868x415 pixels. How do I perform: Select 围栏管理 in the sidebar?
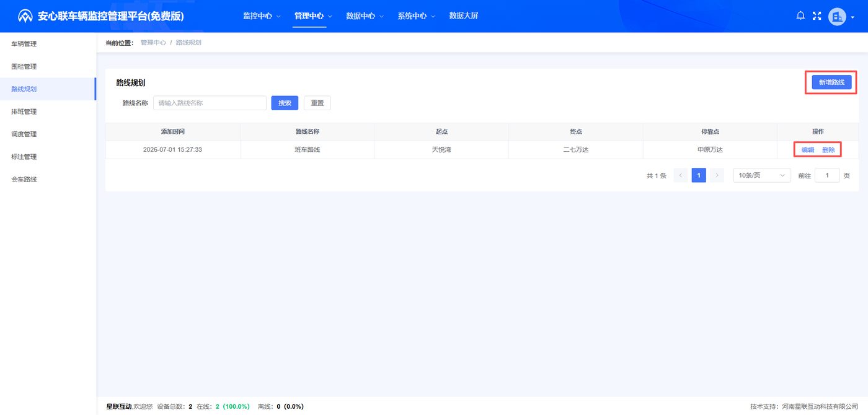[48, 66]
